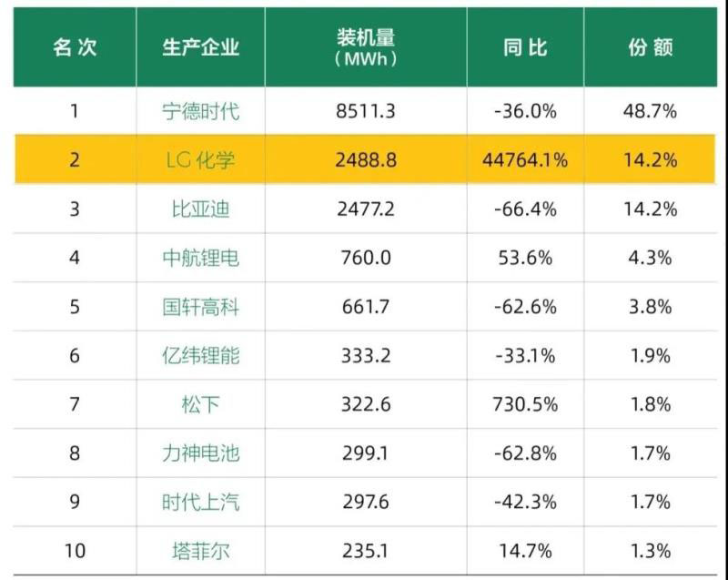The image size is (728, 580).
Task: Click the 生产企业 column header
Action: (200, 48)
